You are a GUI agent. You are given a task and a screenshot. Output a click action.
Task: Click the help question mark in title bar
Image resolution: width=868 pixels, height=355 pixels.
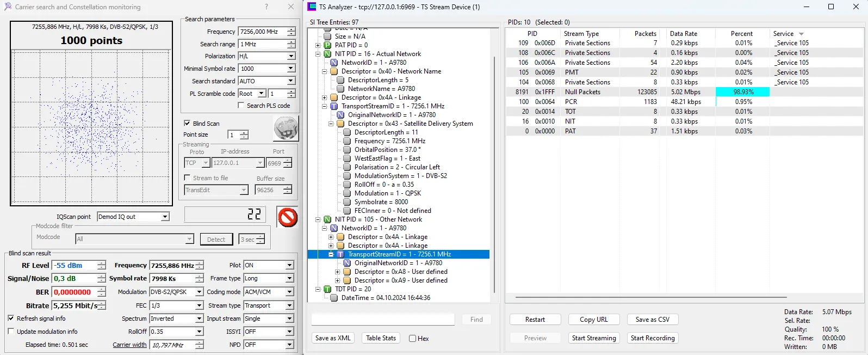(x=266, y=7)
